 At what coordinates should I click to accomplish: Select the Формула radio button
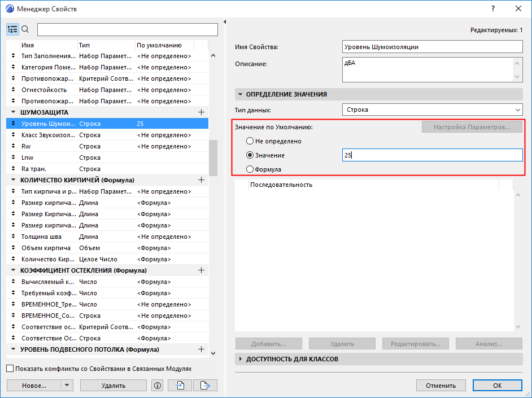[x=250, y=169]
